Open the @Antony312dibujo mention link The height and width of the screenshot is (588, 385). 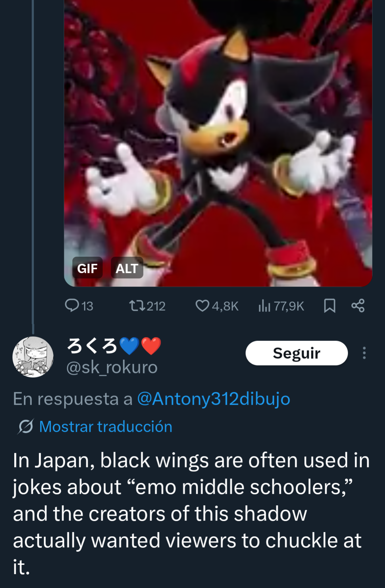(213, 399)
